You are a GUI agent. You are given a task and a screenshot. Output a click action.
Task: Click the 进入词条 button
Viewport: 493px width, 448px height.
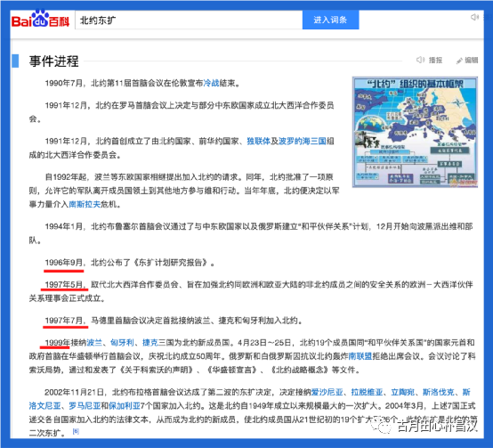(330, 20)
